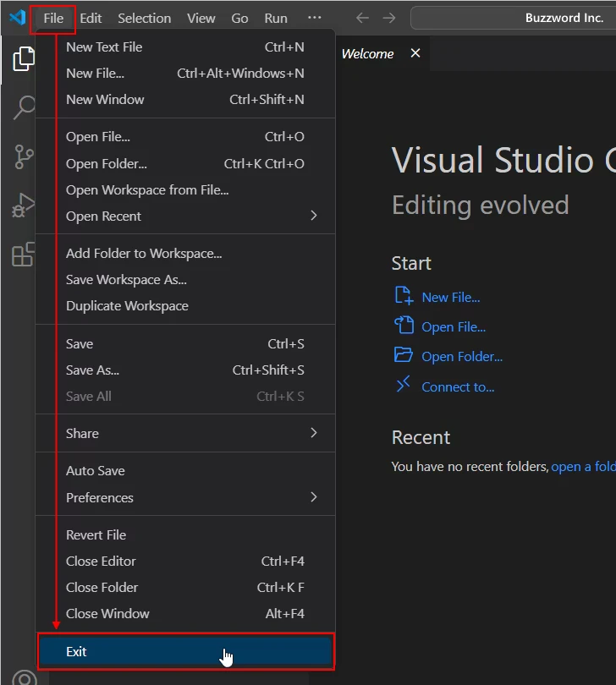Click the VS Code logo in the corner
Viewport: 616px width, 685px height.
[17, 17]
